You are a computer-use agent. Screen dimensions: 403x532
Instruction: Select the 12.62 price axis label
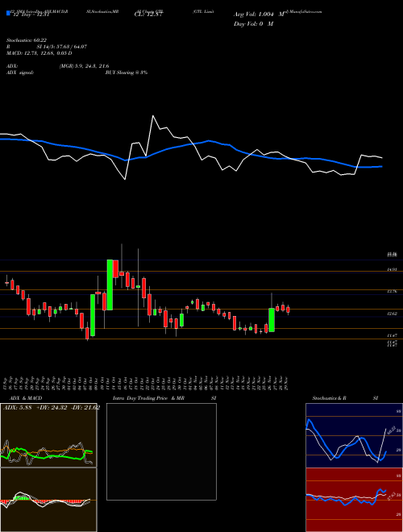393,314
